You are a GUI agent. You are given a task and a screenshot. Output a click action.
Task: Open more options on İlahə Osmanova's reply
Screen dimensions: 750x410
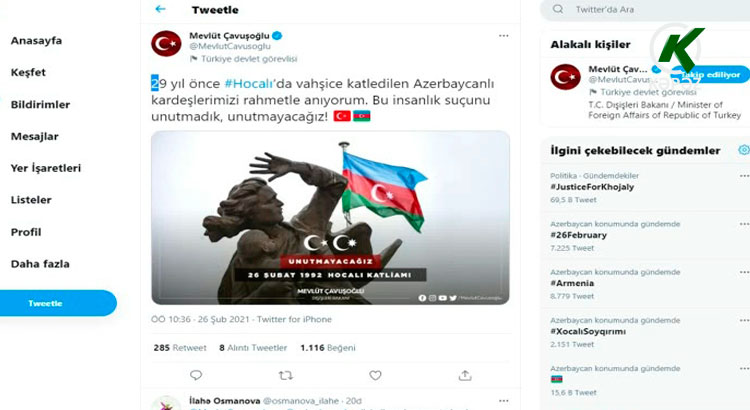pos(503,400)
